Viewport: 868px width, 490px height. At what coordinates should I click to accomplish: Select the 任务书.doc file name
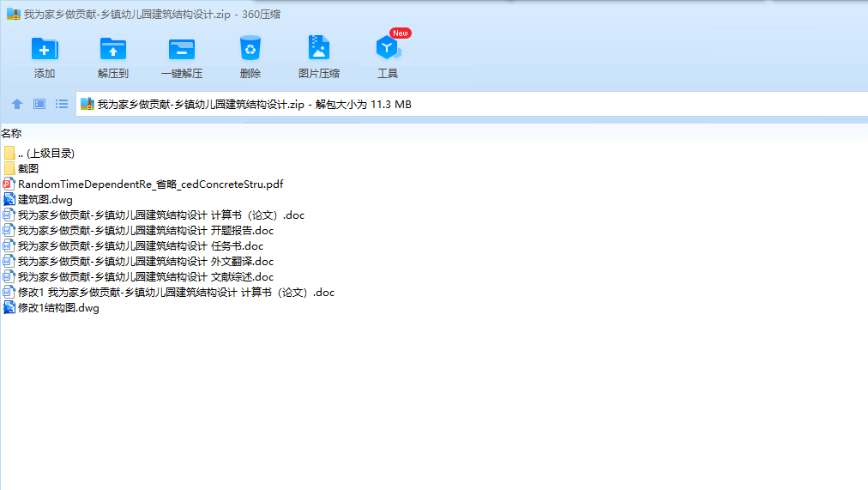pos(141,246)
